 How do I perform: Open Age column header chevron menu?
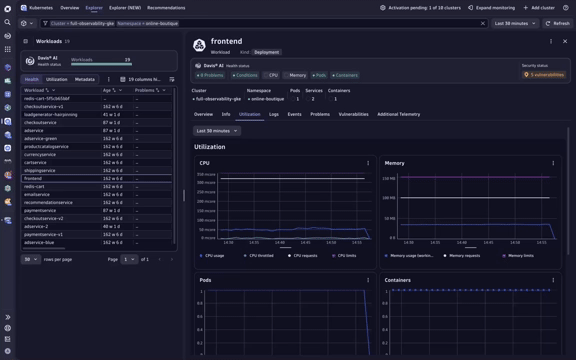120,90
